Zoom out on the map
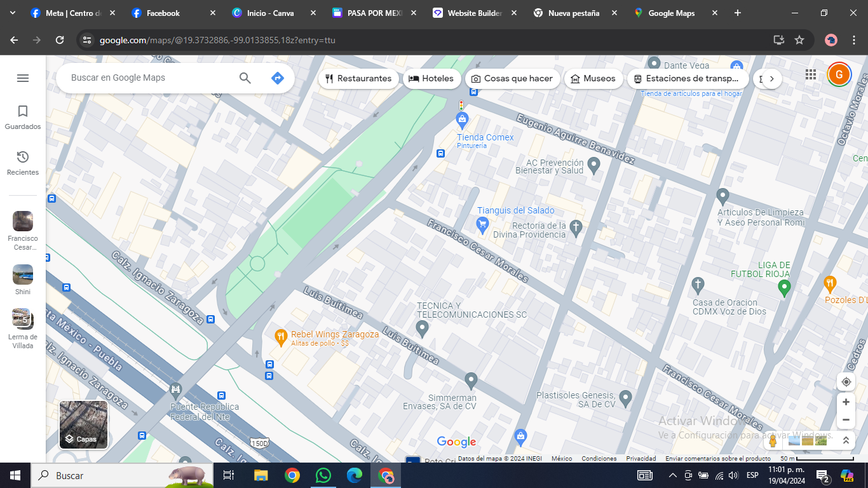 click(x=846, y=419)
